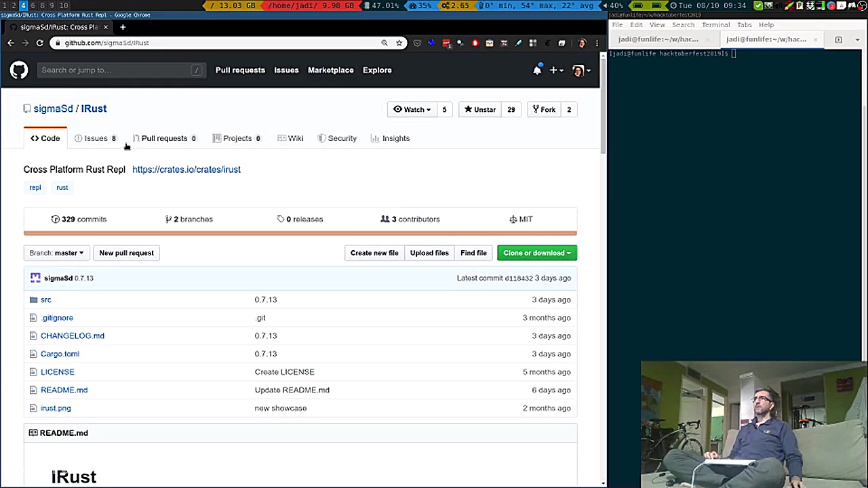Open README.md in the file list
The image size is (868, 488).
64,390
